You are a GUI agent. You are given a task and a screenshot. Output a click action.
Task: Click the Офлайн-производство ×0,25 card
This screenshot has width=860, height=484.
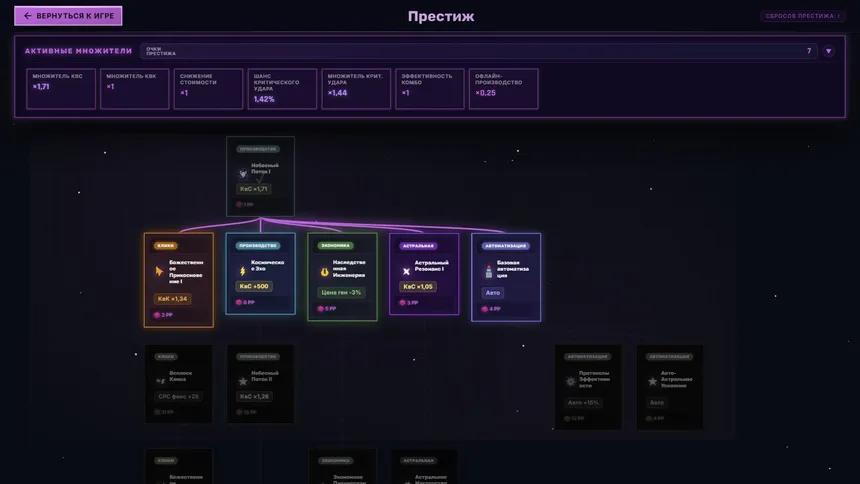503,89
